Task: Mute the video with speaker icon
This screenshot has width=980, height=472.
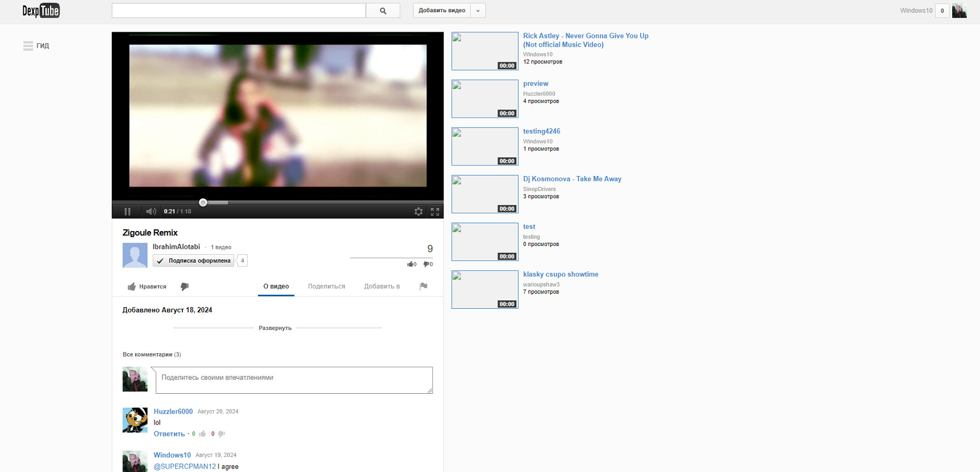Action: tap(151, 212)
